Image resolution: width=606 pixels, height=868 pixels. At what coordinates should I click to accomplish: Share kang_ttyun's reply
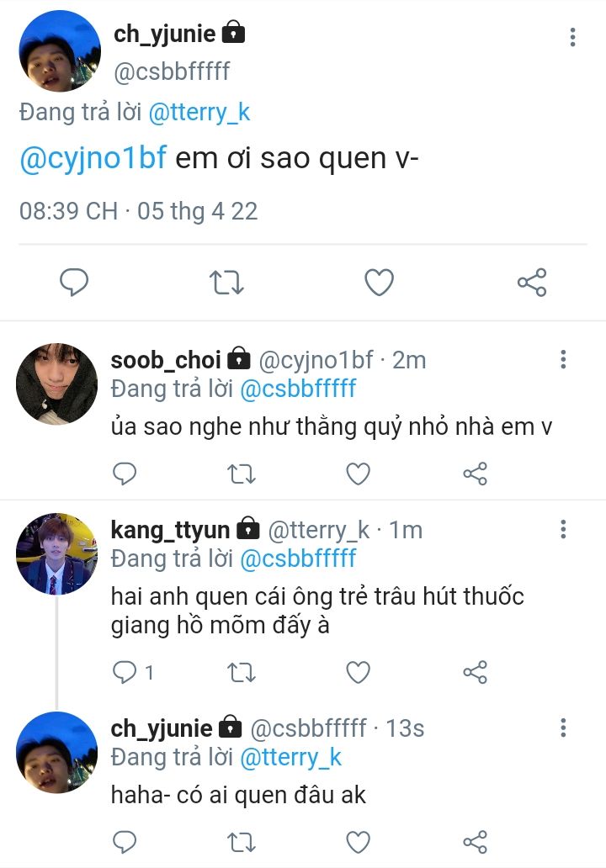(476, 672)
